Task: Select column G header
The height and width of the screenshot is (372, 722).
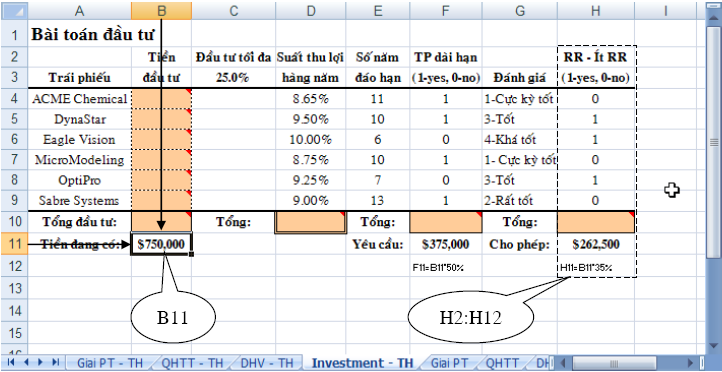Action: [x=519, y=11]
